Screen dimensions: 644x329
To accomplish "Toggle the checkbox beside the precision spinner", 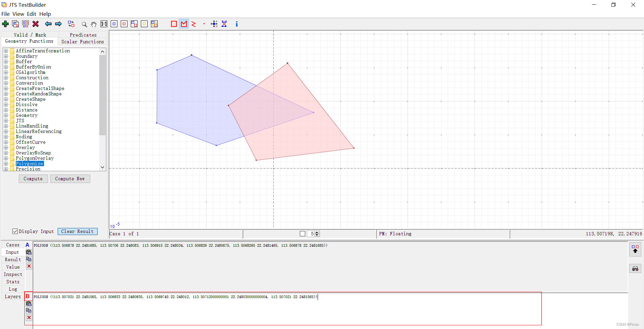I will click(x=303, y=234).
